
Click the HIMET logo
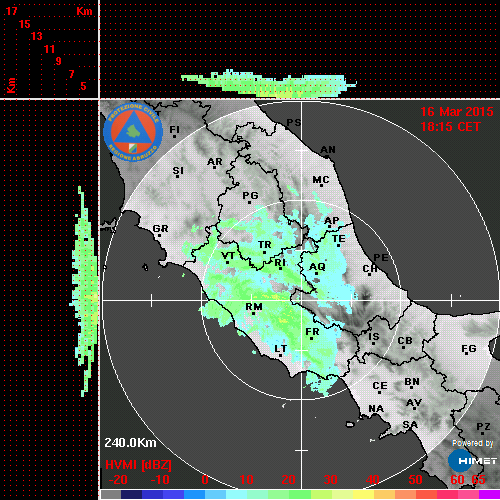(x=473, y=461)
